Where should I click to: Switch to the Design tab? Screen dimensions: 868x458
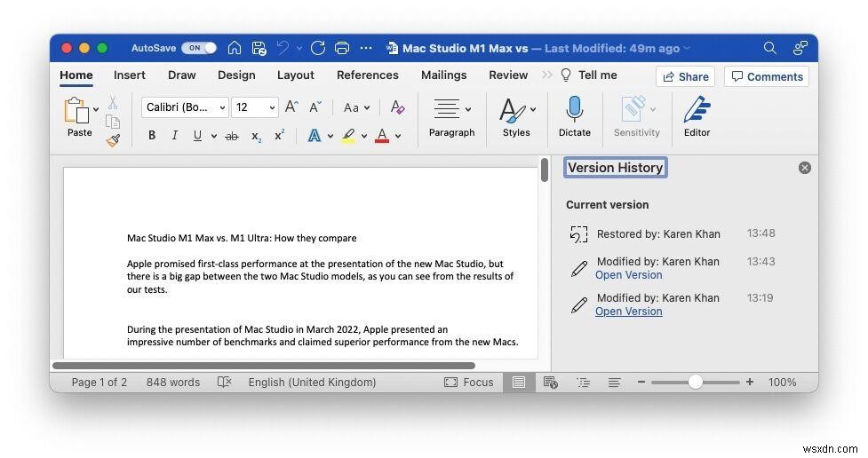236,75
